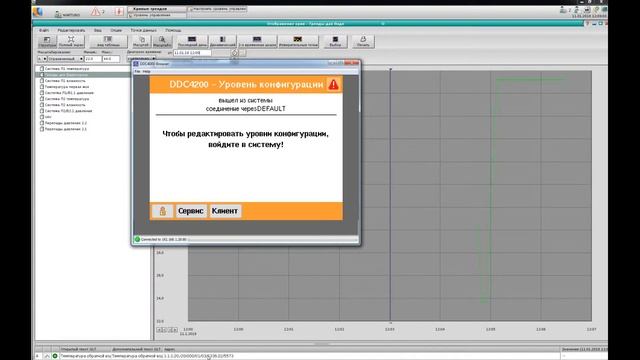
Task: Click the start date-time input field
Action: (x=192, y=53)
